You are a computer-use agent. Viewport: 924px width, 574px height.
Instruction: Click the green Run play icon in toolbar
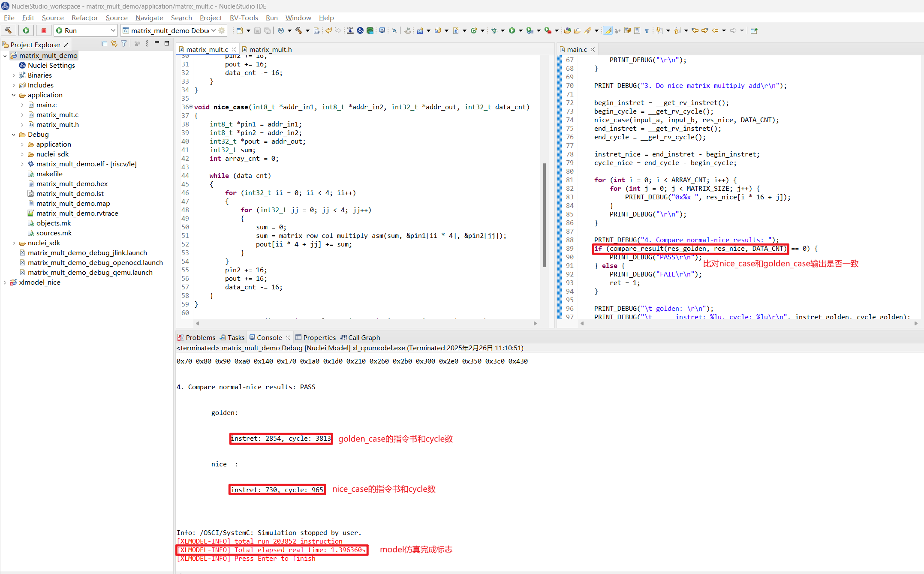tap(512, 30)
